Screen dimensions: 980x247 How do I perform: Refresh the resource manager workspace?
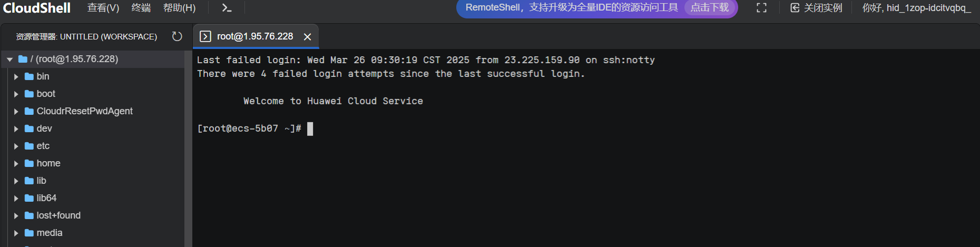coord(177,36)
